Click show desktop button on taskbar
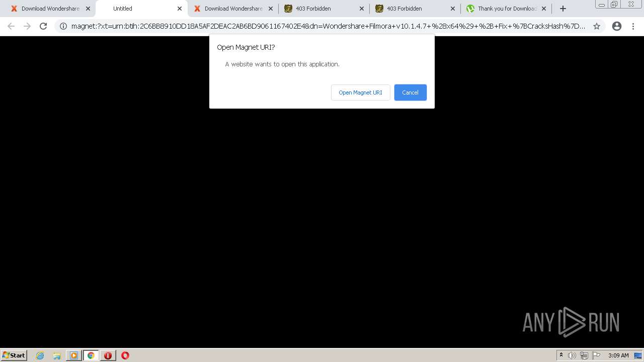 (638, 355)
